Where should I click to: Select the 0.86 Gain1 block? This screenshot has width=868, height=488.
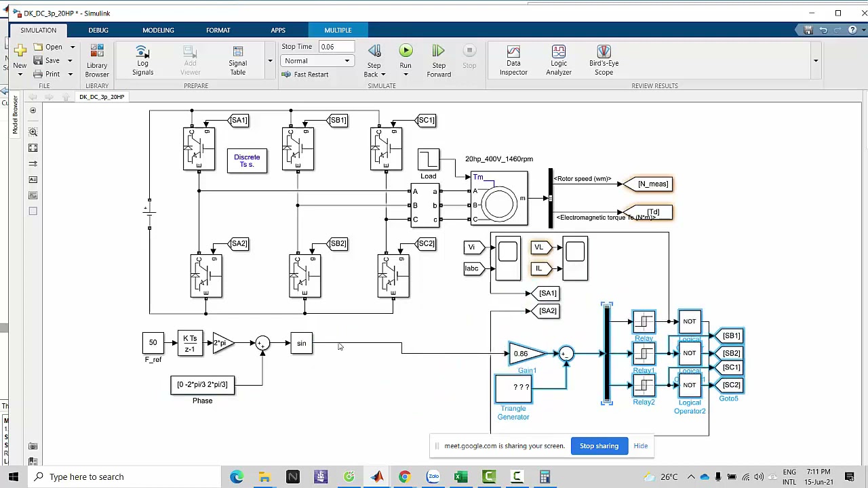tap(526, 353)
